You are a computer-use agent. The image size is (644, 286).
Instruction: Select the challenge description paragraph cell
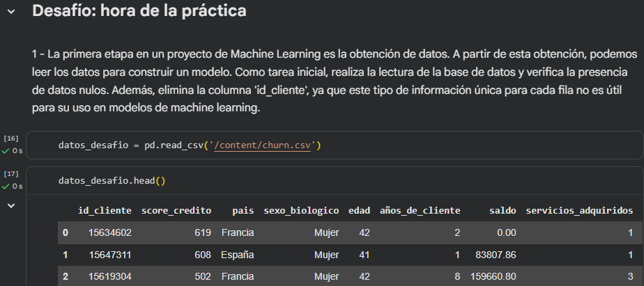pos(335,81)
